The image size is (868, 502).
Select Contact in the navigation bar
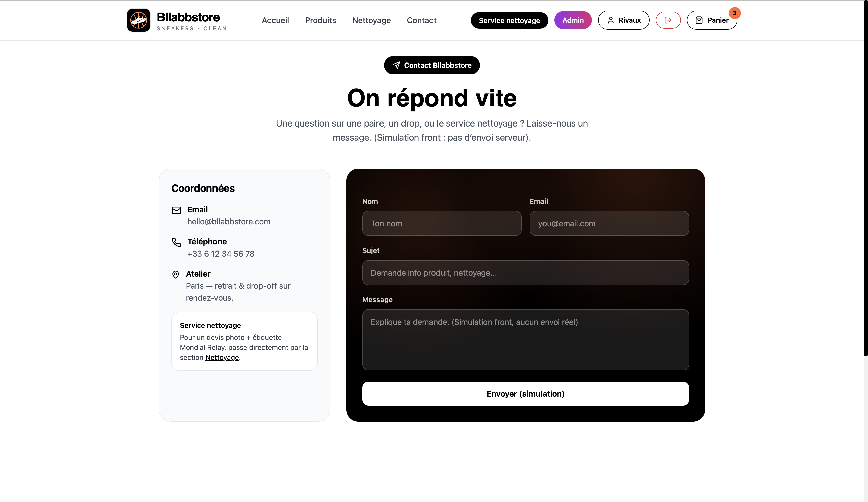click(x=422, y=20)
